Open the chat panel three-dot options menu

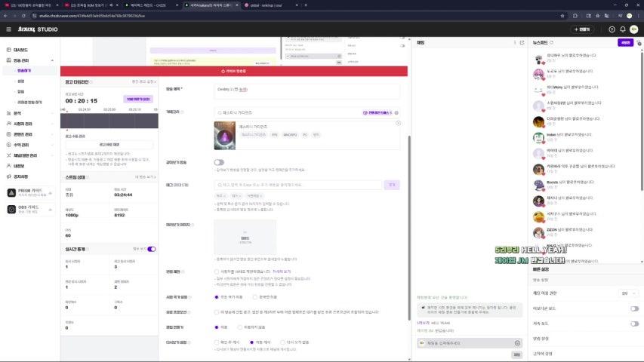coord(515,43)
